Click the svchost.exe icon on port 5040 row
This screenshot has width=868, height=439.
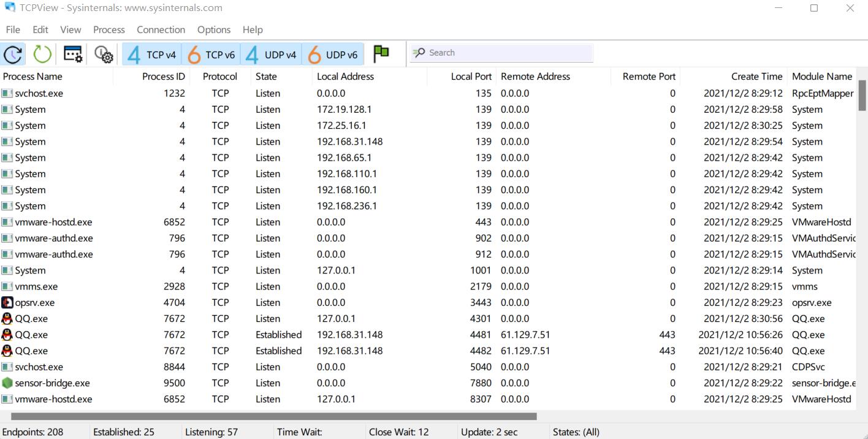[x=7, y=367]
